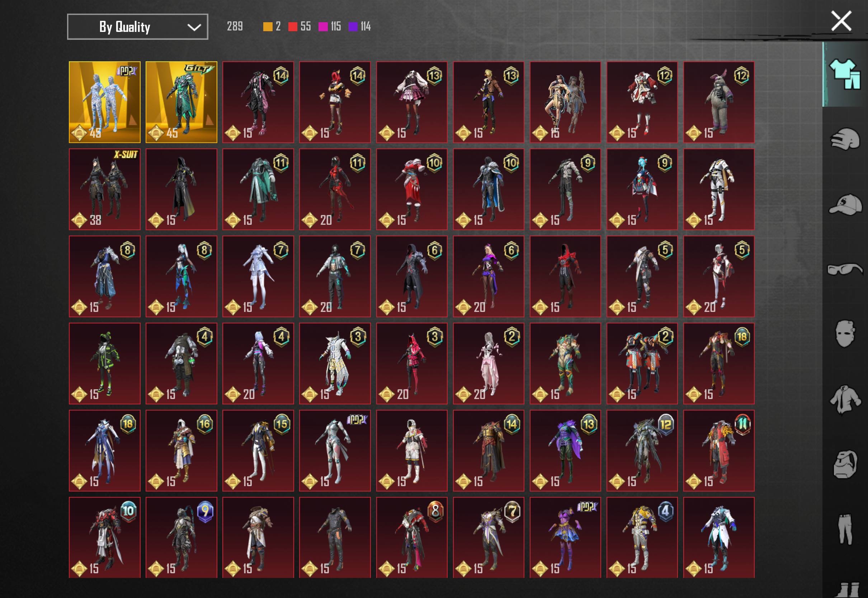Image resolution: width=868 pixels, height=598 pixels.
Task: Open the outfits category in sidebar
Action: [844, 74]
